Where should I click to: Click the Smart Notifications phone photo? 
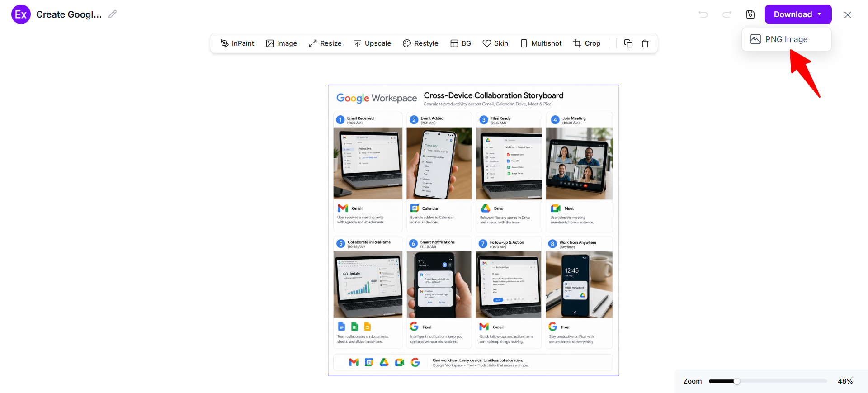click(x=439, y=284)
